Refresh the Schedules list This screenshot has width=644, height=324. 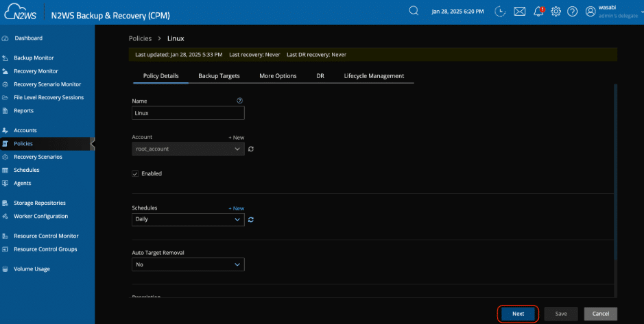coord(251,219)
